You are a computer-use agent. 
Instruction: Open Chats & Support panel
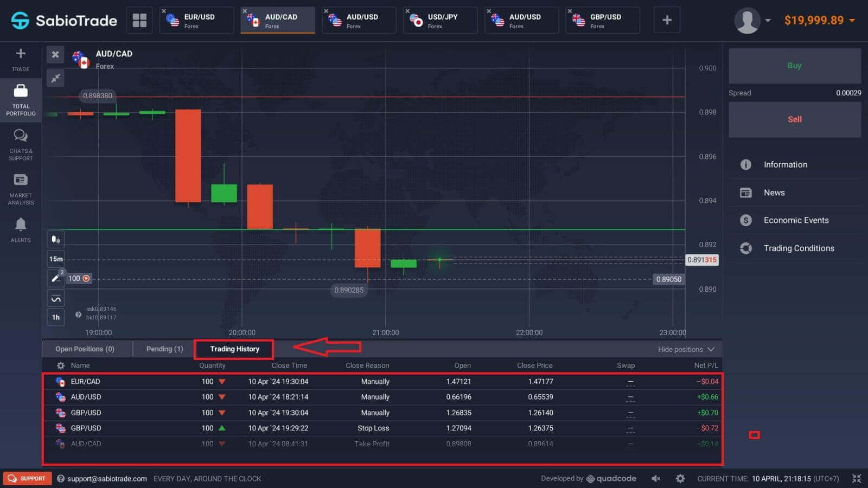tap(20, 144)
